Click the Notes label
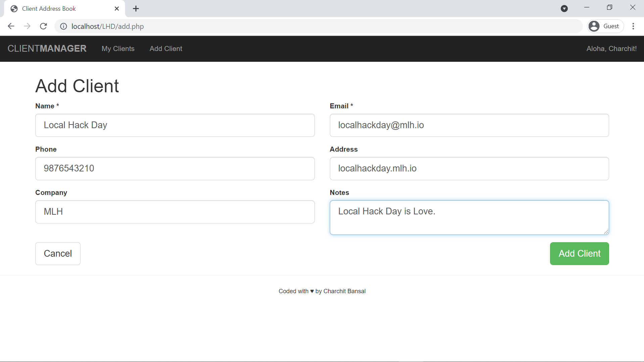 tap(339, 193)
